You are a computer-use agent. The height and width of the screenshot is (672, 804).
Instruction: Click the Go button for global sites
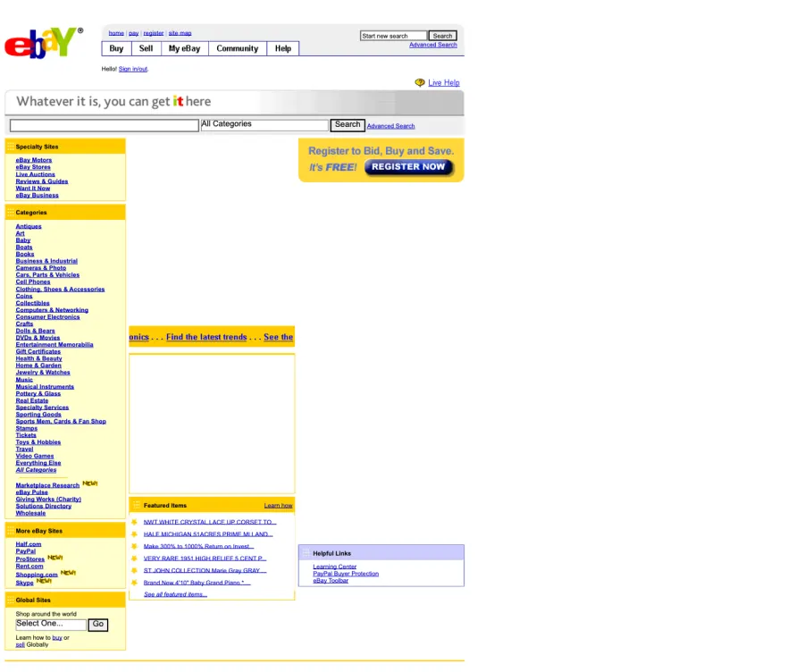pos(98,625)
